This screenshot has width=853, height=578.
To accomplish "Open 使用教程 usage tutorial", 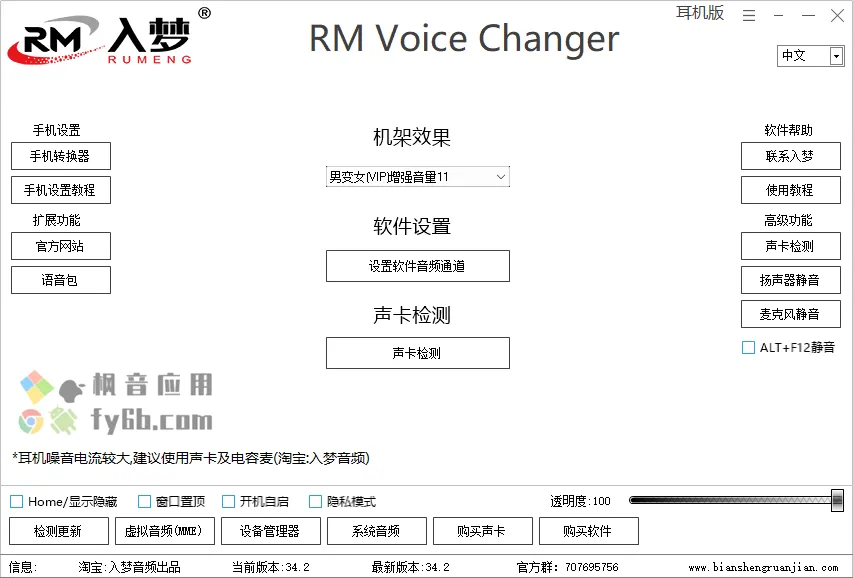I will [x=790, y=190].
